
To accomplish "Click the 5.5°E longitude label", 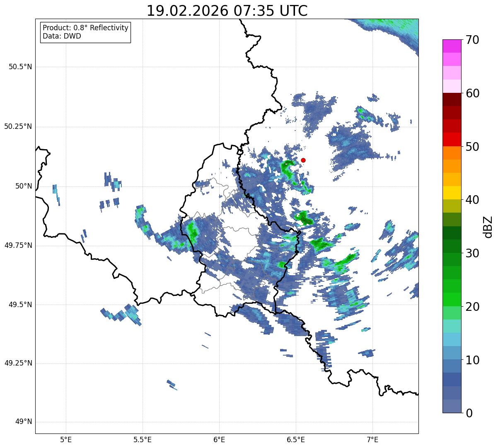I will (x=143, y=439).
